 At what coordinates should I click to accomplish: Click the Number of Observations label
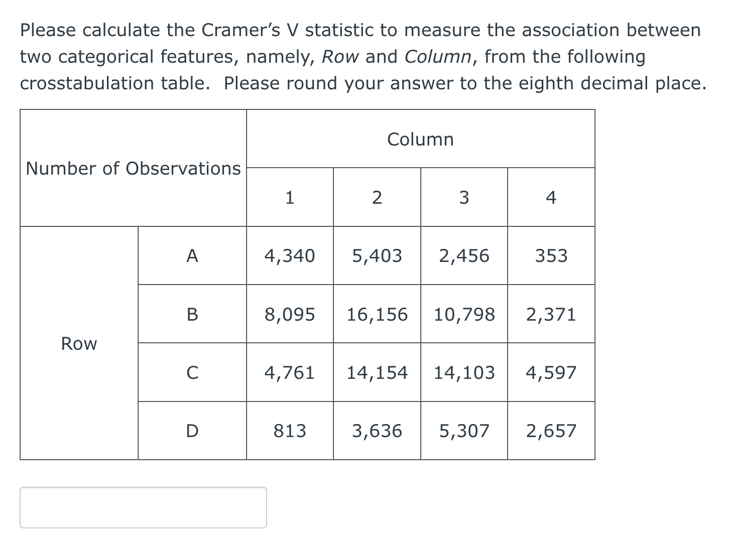point(134,169)
